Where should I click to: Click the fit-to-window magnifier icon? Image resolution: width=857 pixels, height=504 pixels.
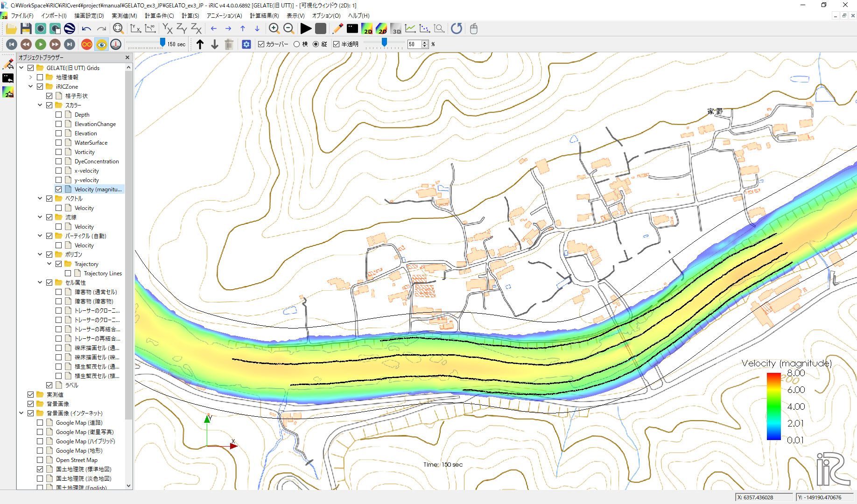click(x=118, y=29)
